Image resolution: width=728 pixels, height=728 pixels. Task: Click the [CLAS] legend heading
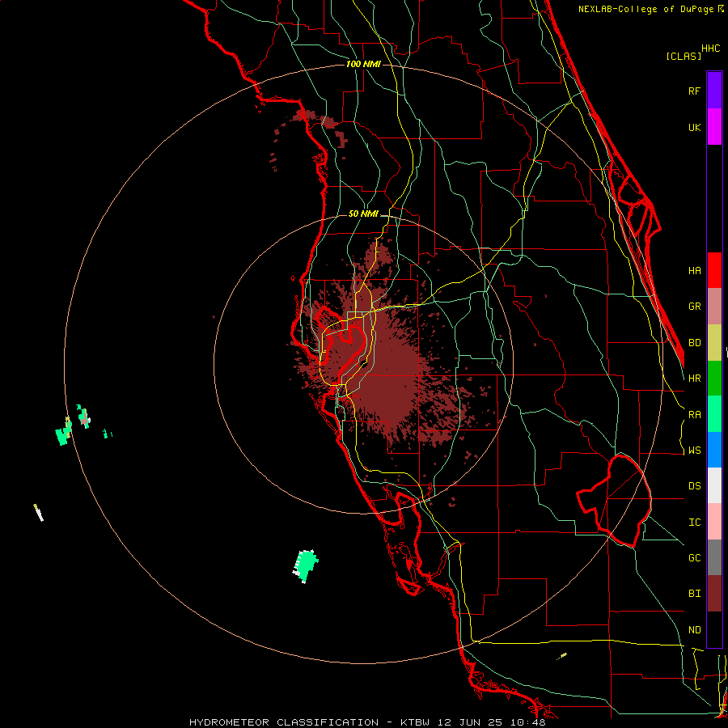(x=684, y=56)
